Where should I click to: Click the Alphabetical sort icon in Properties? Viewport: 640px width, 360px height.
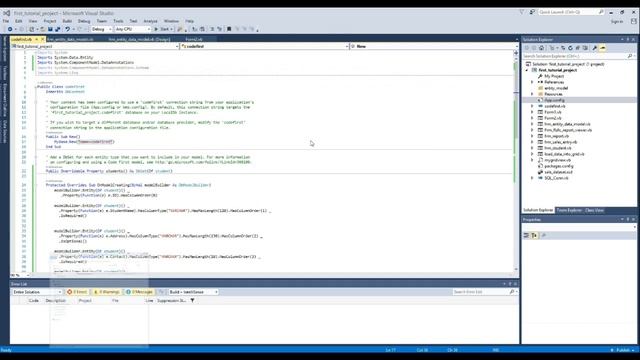coord(534,236)
